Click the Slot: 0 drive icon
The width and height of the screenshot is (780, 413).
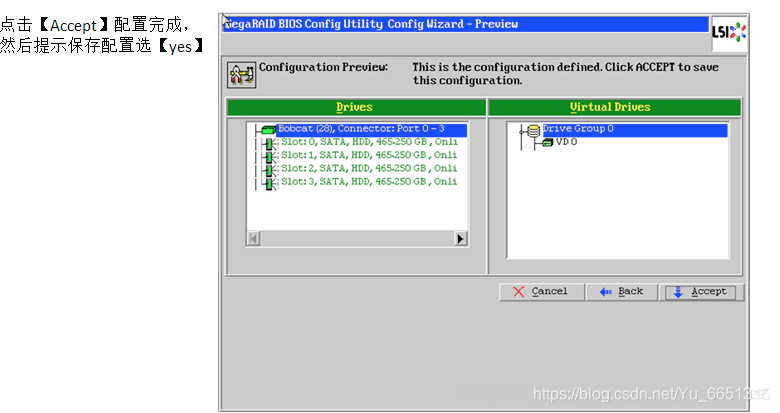[270, 144]
